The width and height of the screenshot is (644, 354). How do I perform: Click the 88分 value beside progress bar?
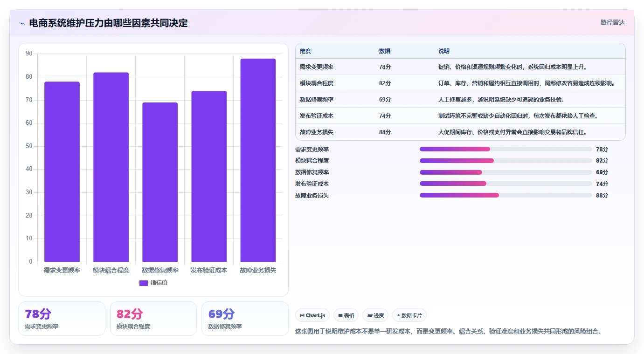(602, 195)
